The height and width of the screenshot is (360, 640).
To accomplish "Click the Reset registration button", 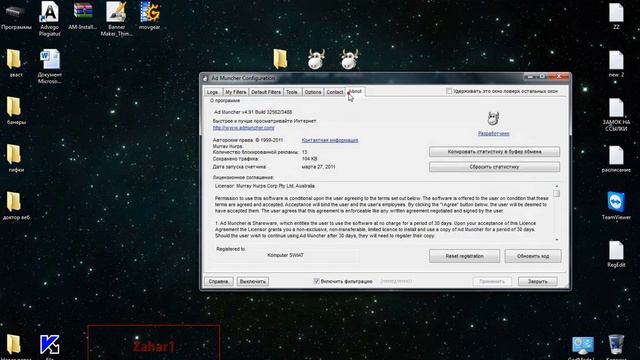I will [x=464, y=256].
